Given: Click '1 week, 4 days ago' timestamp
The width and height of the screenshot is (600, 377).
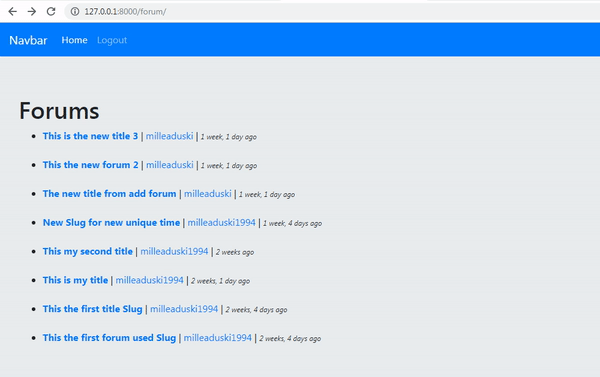Looking at the screenshot, I should (292, 224).
